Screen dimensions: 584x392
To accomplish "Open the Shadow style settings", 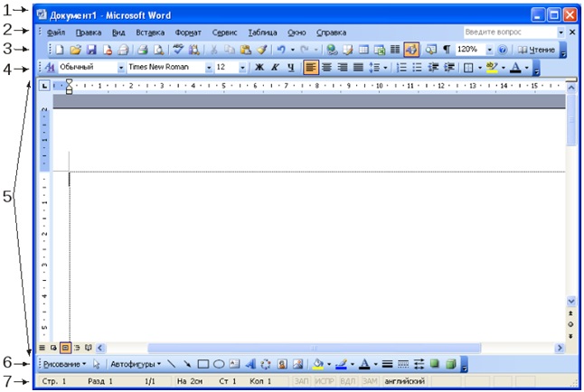I will point(435,364).
